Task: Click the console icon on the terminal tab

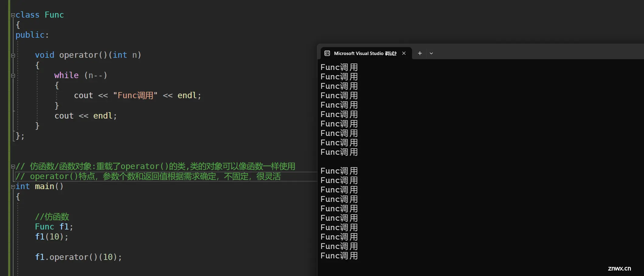Action: 327,53
